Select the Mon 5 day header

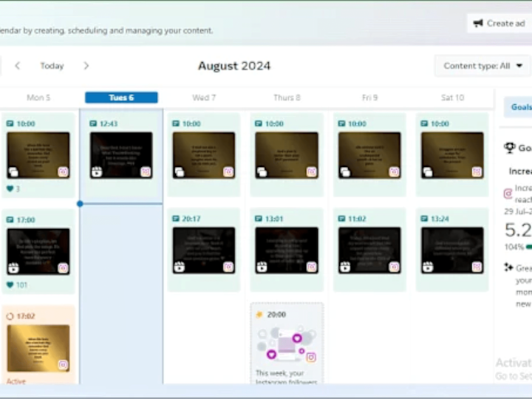click(x=38, y=98)
